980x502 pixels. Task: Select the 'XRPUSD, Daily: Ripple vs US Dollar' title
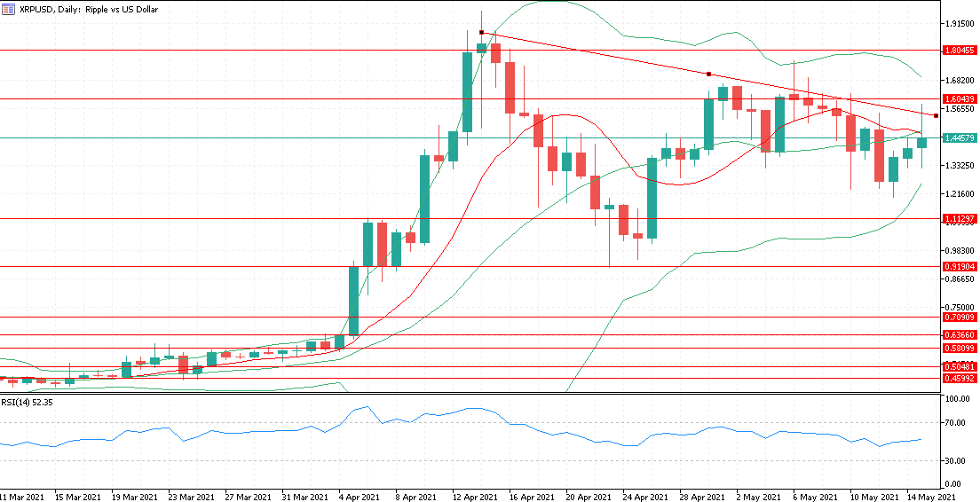coord(89,10)
